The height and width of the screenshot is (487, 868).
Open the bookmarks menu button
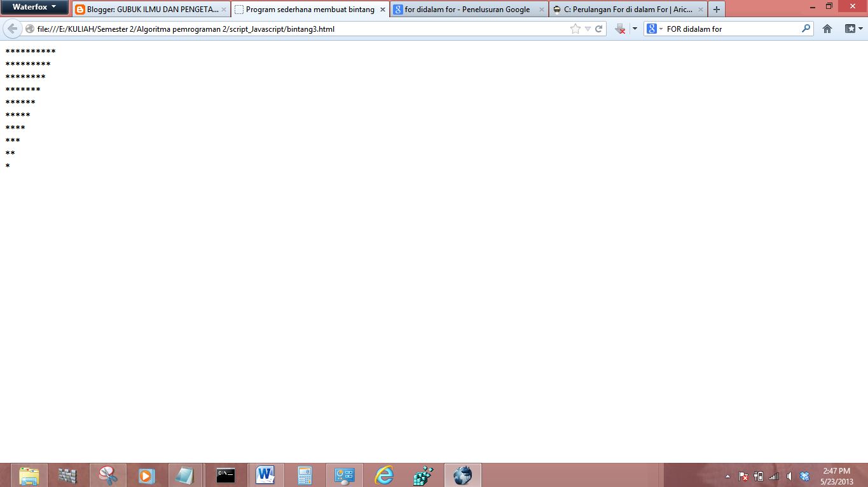click(853, 29)
